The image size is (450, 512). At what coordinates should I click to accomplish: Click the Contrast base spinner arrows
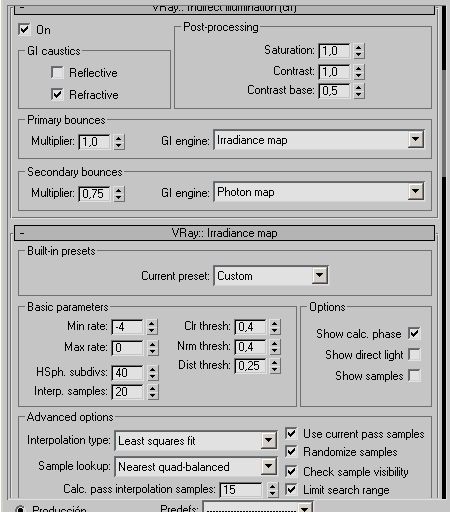click(x=358, y=91)
